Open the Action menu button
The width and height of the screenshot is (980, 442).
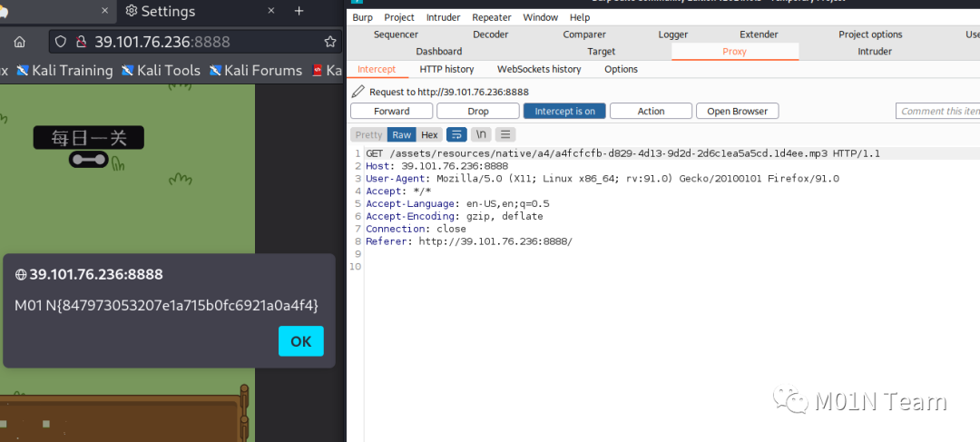[652, 112]
